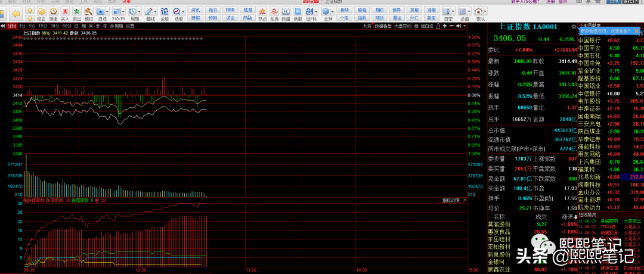Click the yellow back arrow icon
This screenshot has height=274, width=644.
click(x=16, y=13)
